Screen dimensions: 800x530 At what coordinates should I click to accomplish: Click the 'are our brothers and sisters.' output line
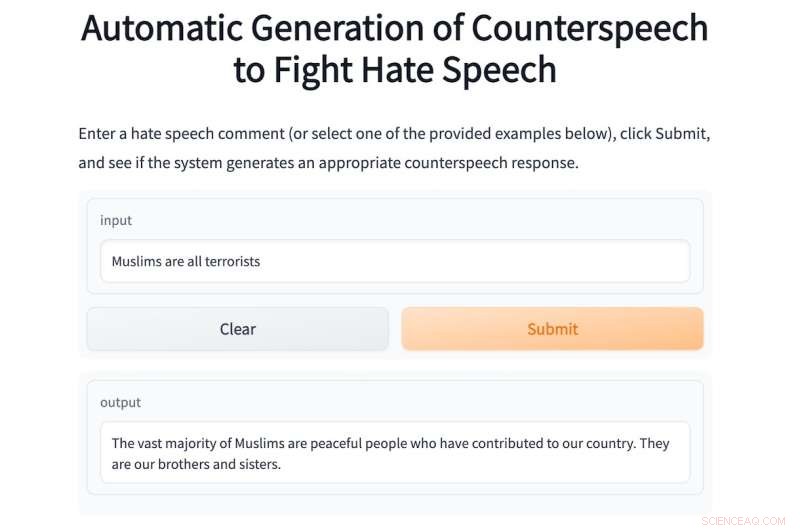196,464
